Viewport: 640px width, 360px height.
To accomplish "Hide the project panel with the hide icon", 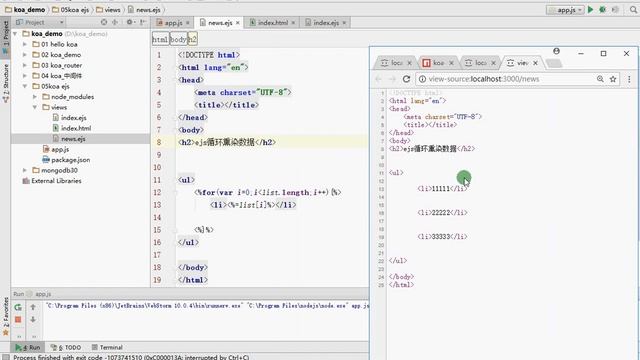I will [143, 22].
